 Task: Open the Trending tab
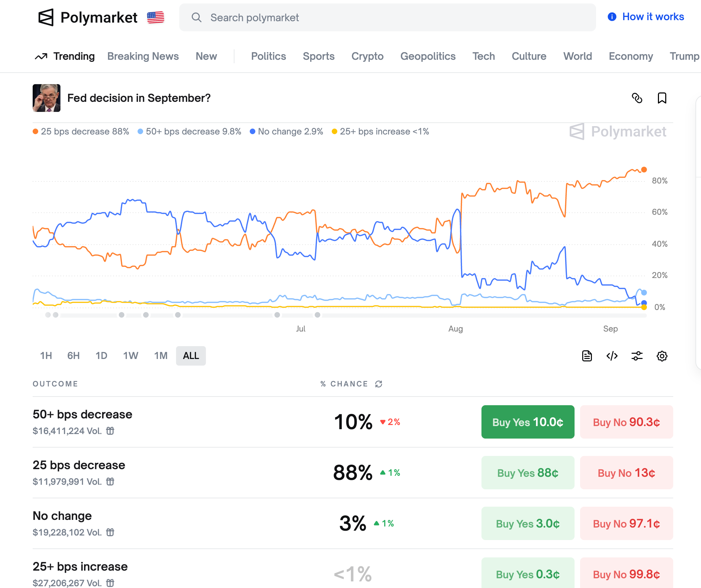74,56
